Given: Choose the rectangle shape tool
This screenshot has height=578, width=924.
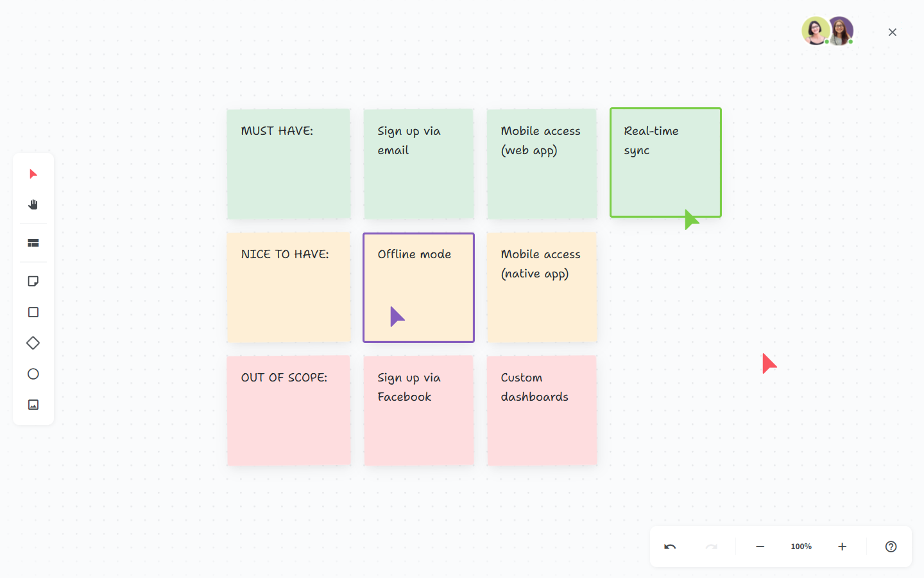Looking at the screenshot, I should point(33,311).
